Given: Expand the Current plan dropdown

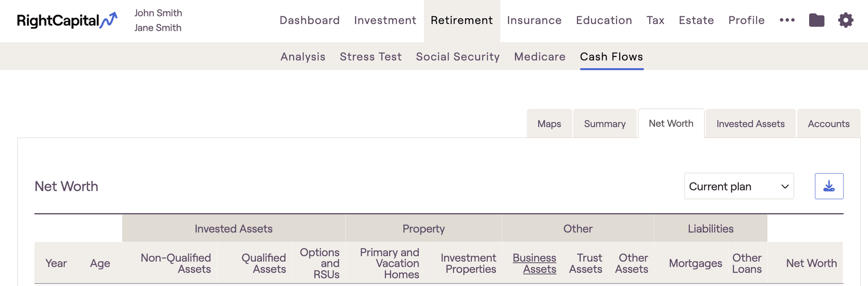Looking at the screenshot, I should click(739, 186).
